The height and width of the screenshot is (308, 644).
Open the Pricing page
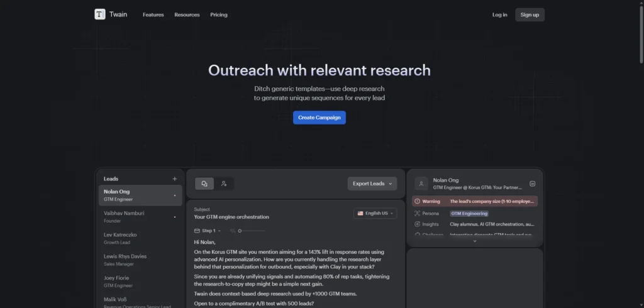[219, 14]
